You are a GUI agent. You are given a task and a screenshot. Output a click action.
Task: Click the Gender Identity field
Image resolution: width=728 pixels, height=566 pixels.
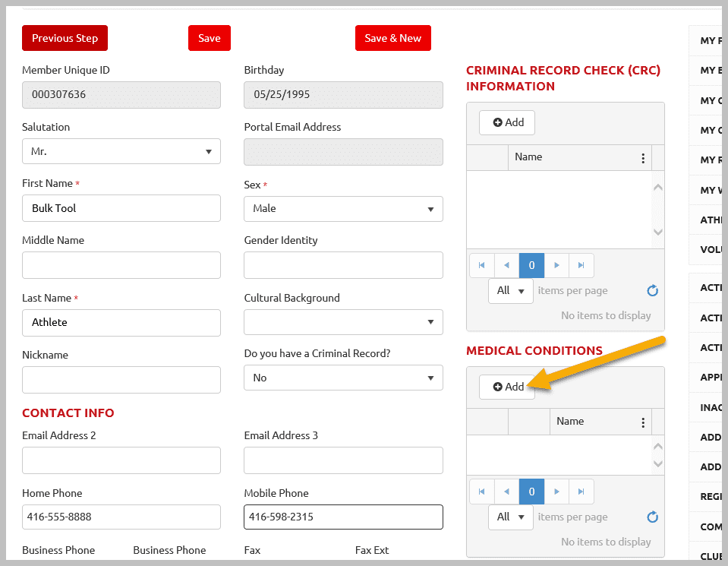(344, 265)
